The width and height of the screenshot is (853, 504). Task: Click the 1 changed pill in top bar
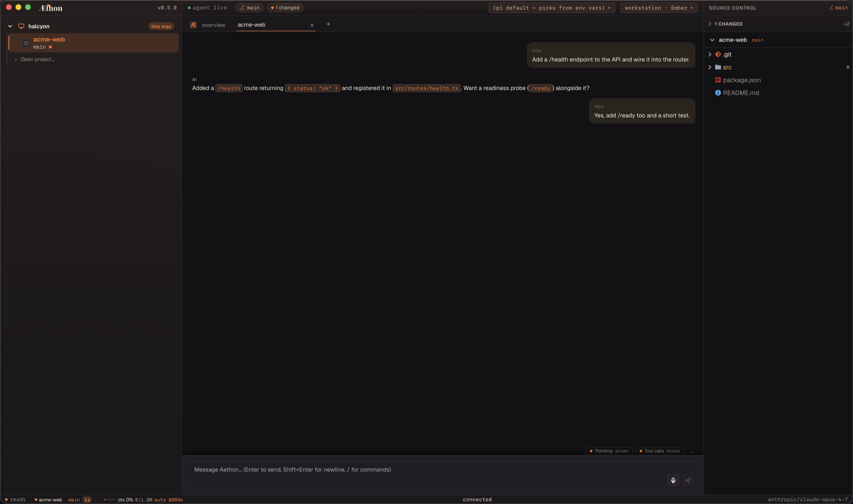pos(285,8)
